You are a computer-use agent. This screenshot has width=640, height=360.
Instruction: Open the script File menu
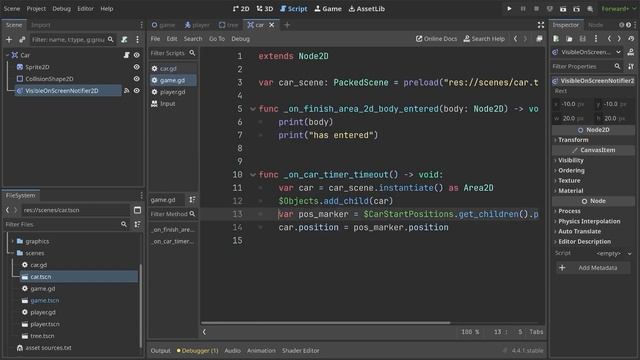[156, 39]
